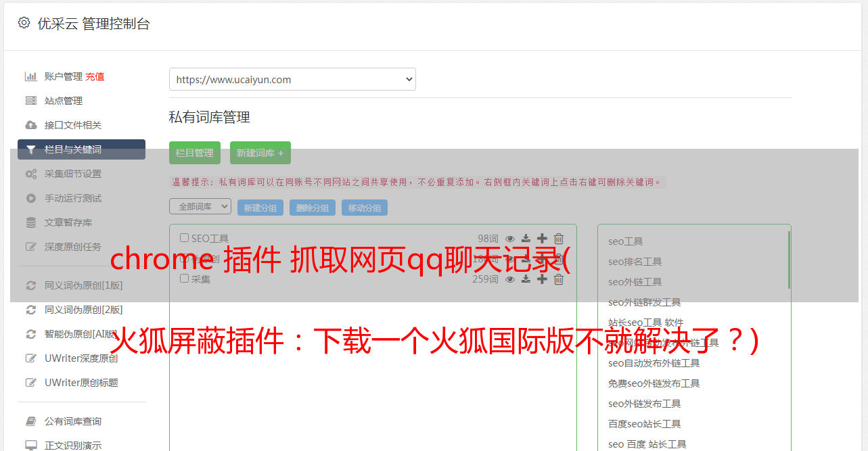The height and width of the screenshot is (451, 868).
Task: Select keyword 'seo排名工具' in right list
Action: tap(635, 262)
